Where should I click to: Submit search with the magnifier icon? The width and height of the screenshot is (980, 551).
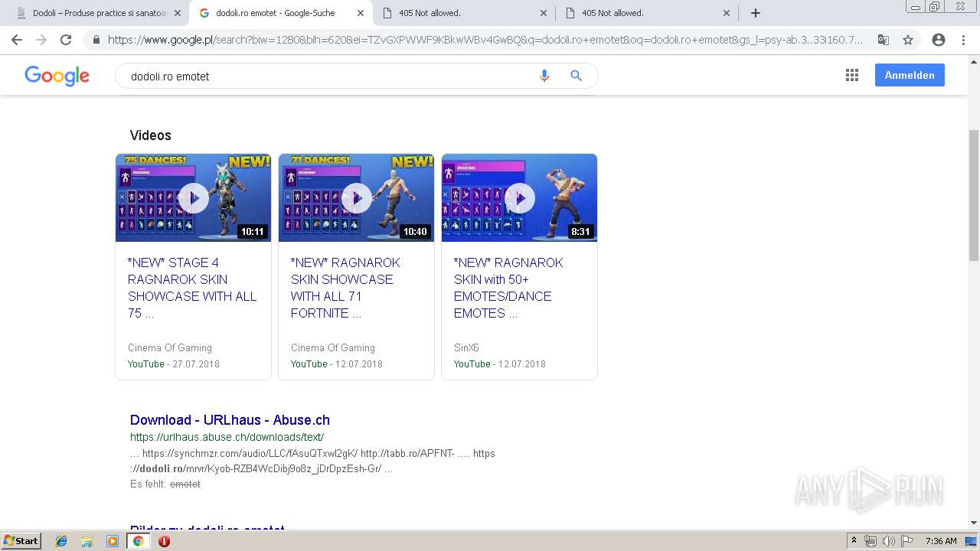click(577, 76)
